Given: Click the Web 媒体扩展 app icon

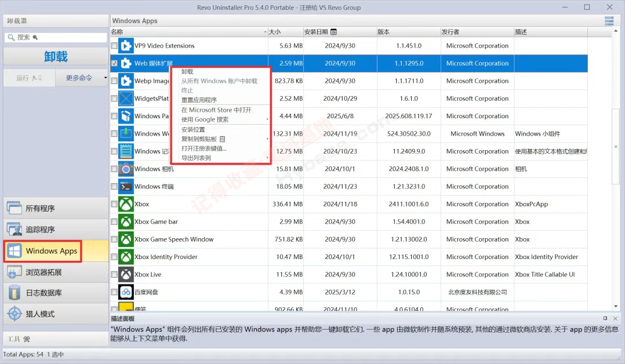Looking at the screenshot, I should tap(126, 63).
